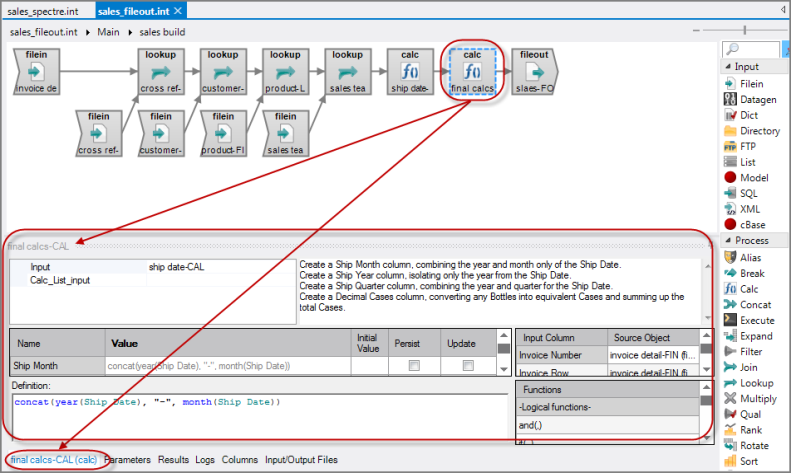Go to sales_fileout.int in the breadcrumb

[43, 32]
